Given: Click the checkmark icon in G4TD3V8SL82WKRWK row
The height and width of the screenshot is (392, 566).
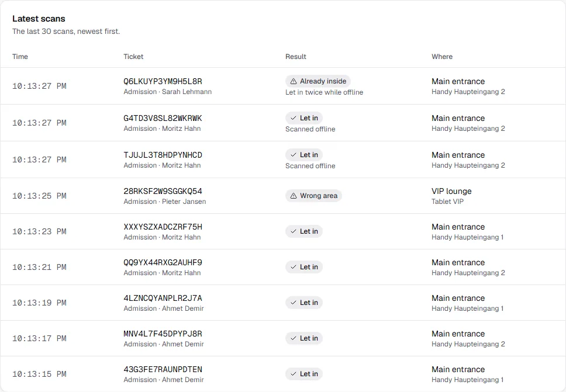Looking at the screenshot, I should [x=294, y=118].
